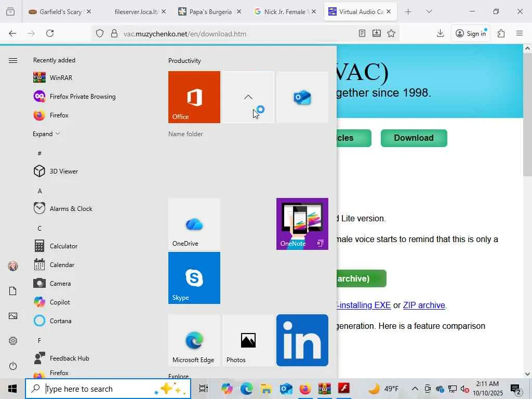Click the taskbar search box
The height and width of the screenshot is (399, 532).
[108, 389]
